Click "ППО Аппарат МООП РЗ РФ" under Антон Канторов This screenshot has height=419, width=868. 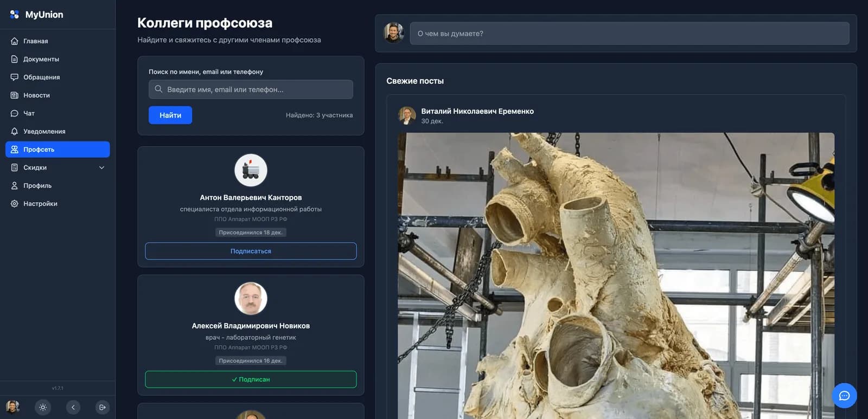click(251, 220)
